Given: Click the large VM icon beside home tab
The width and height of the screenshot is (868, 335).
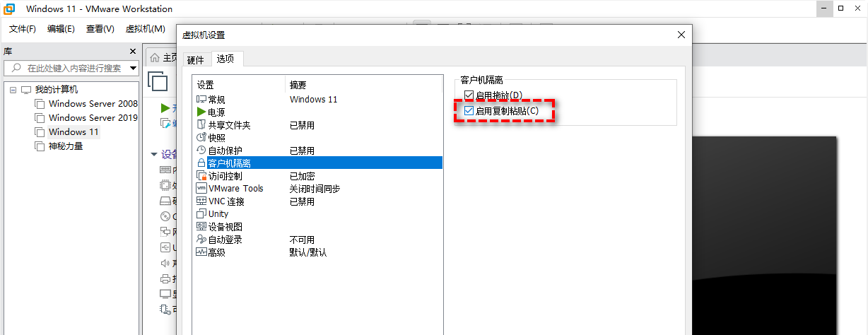Looking at the screenshot, I should coord(158,81).
